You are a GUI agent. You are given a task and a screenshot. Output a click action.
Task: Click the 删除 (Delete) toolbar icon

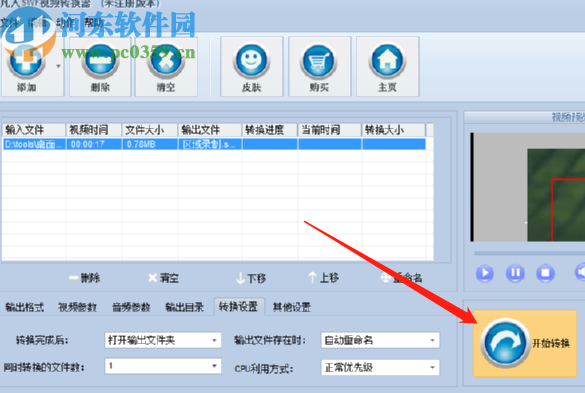100,67
